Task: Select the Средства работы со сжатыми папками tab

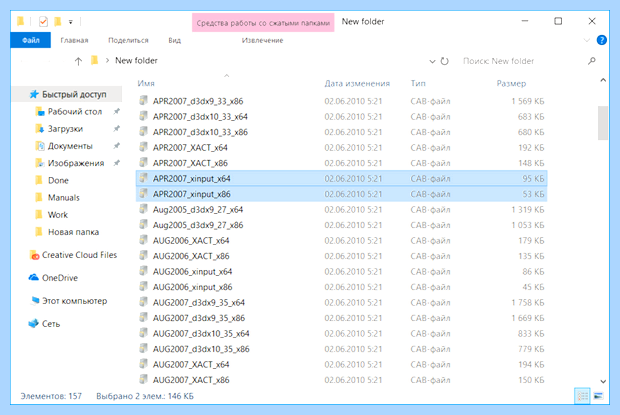Action: 263,23
